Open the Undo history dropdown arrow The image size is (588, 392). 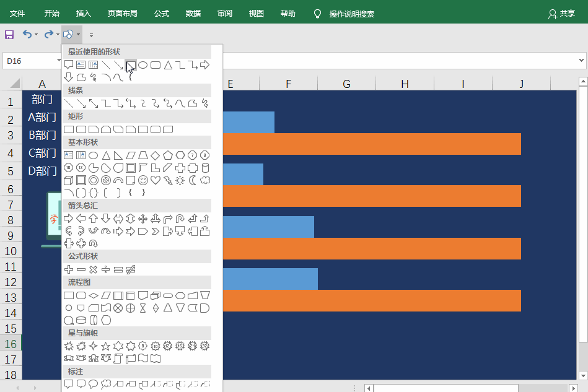pos(36,35)
